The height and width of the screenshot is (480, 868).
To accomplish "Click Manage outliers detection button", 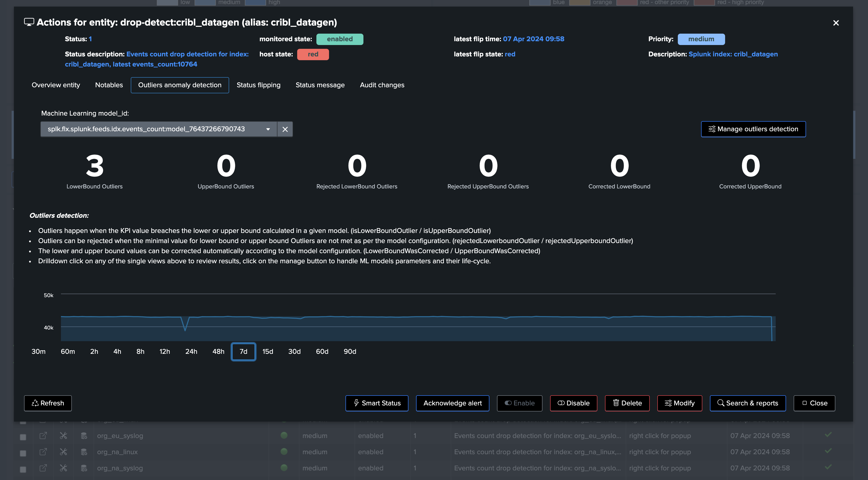I will coord(753,129).
